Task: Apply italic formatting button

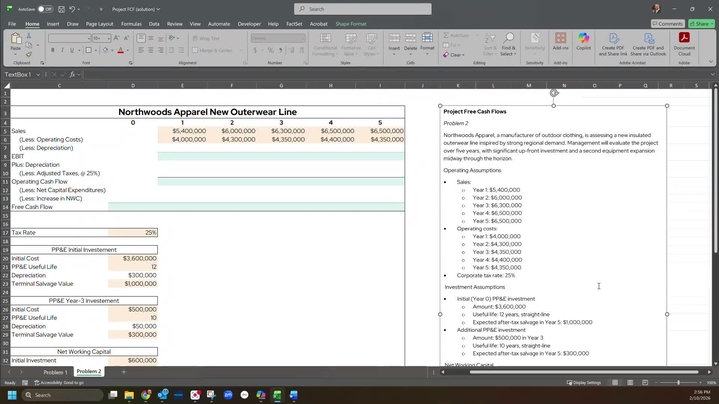Action: [62, 50]
